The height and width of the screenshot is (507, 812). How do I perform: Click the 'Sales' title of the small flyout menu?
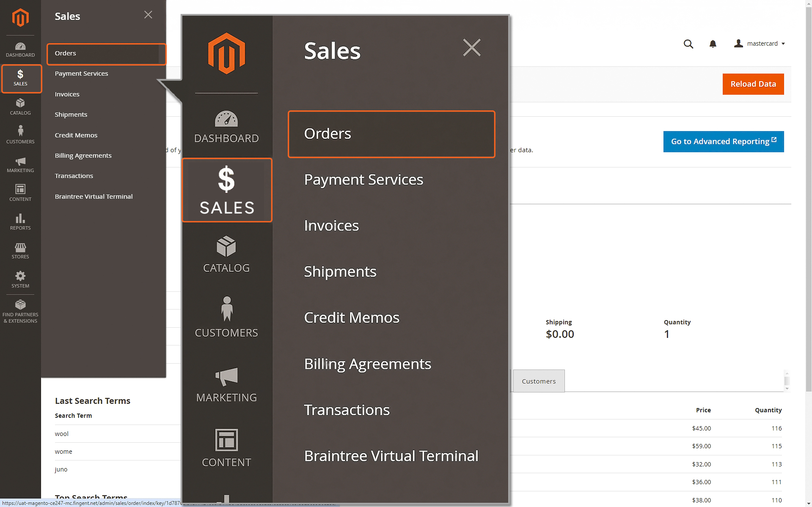coord(67,16)
